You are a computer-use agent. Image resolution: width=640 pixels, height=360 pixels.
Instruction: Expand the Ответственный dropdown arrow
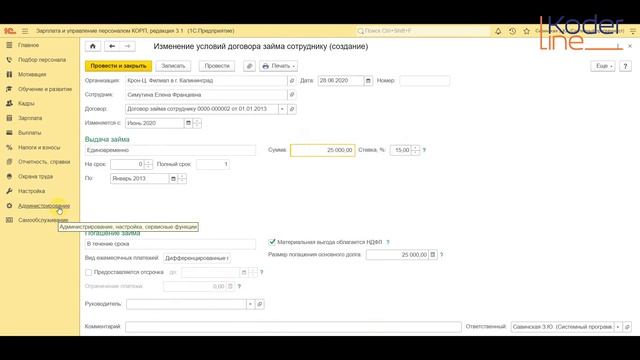(618, 327)
